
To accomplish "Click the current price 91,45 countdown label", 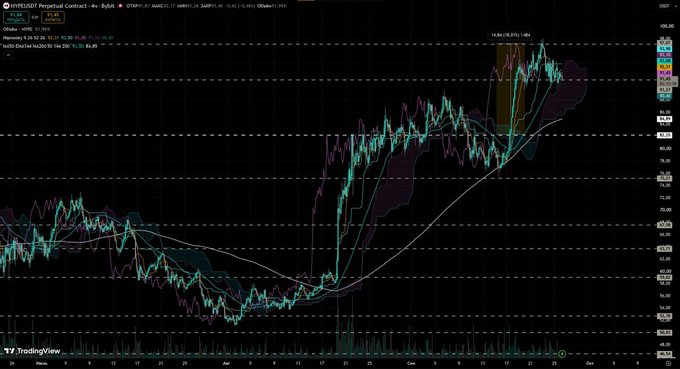I will click(x=667, y=82).
